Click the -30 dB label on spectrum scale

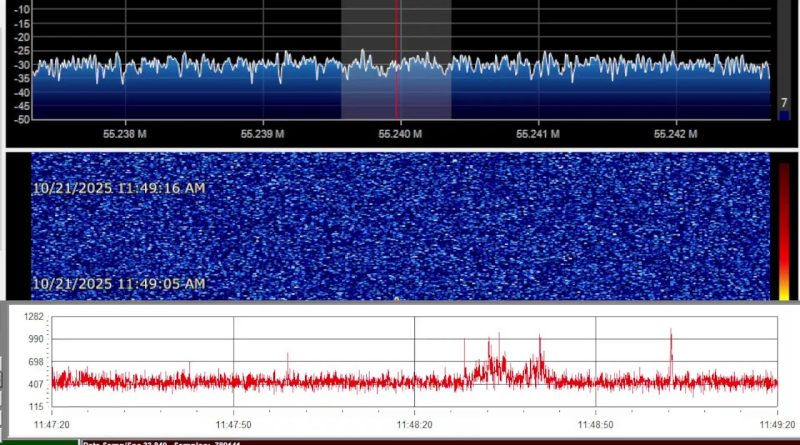click(x=19, y=65)
